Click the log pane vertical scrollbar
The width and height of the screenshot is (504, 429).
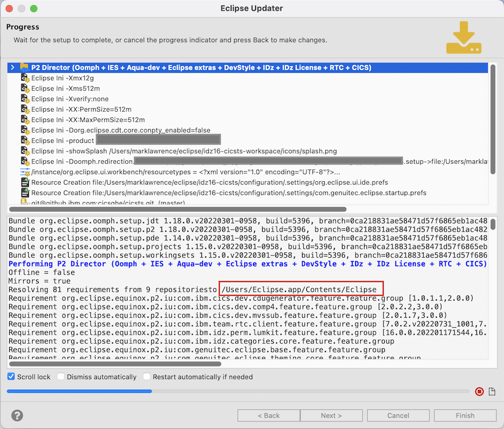tap(493, 224)
